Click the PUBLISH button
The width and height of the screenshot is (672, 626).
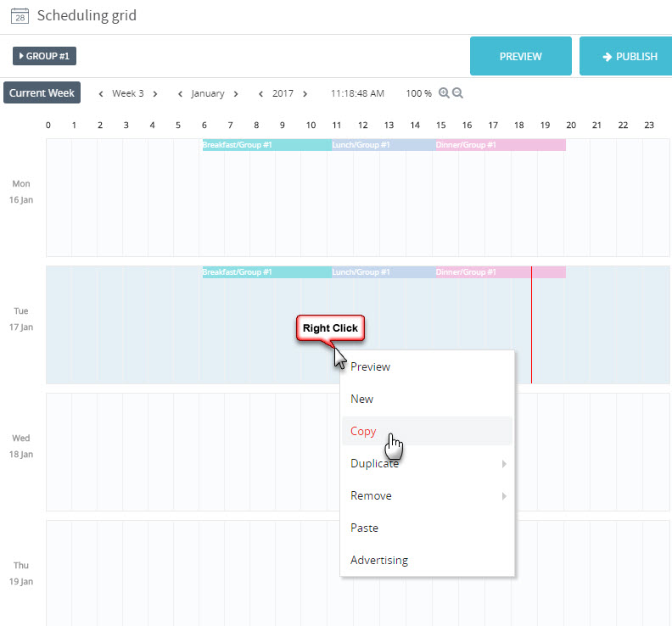coord(626,56)
